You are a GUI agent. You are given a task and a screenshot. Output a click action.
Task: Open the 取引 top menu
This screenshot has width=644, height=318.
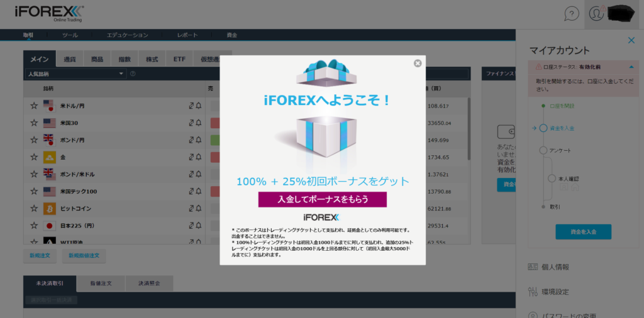(28, 35)
